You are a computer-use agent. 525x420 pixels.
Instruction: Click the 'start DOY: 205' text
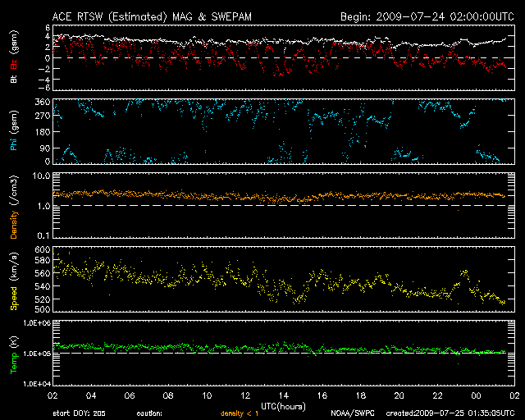pos(79,413)
